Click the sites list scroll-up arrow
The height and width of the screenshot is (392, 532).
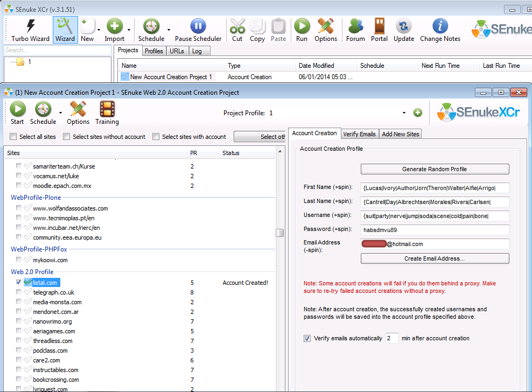coord(280,151)
